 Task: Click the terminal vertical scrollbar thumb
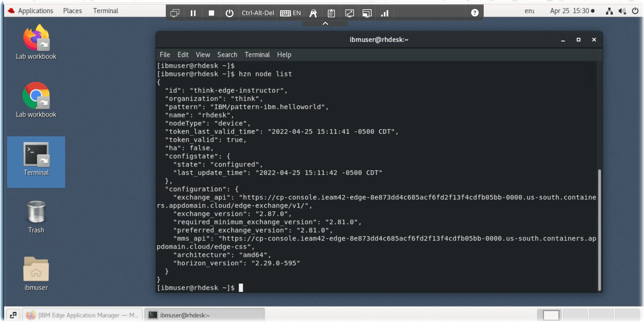click(x=599, y=230)
